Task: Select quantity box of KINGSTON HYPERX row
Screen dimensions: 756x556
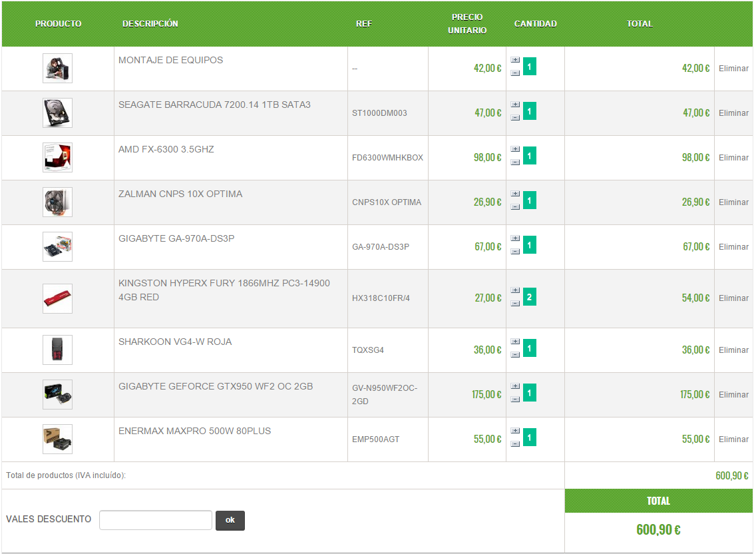Action: (529, 297)
